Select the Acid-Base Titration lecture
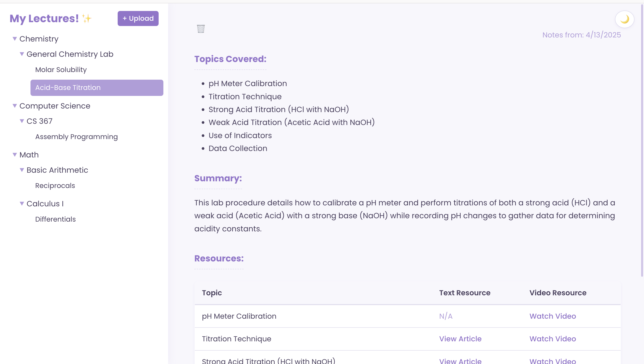The image size is (644, 364). pyautogui.click(x=97, y=88)
